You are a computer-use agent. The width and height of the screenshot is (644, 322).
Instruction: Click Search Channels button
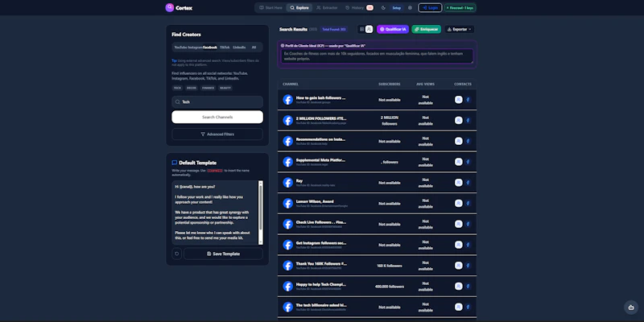[217, 117]
